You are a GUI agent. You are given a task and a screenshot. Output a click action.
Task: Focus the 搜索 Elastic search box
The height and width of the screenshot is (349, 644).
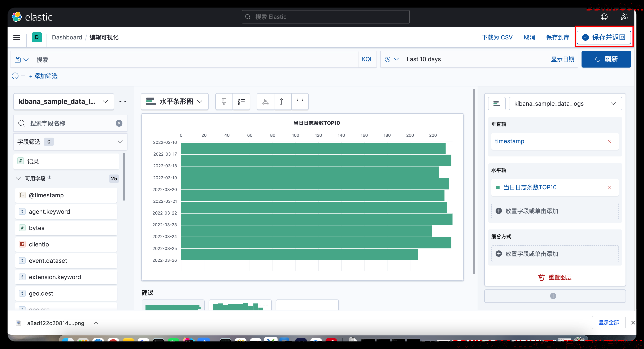pos(326,17)
